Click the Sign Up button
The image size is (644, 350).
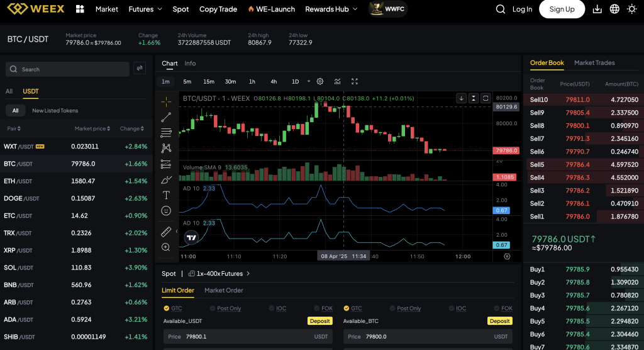click(x=562, y=9)
